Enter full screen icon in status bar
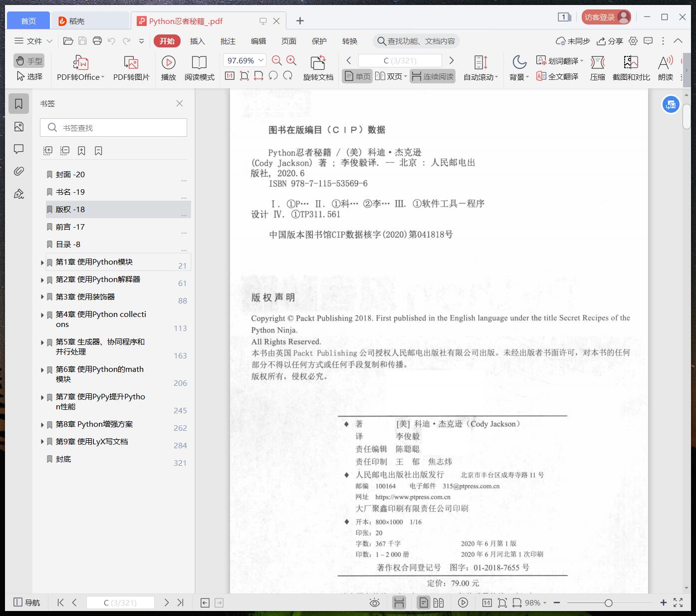 678,603
